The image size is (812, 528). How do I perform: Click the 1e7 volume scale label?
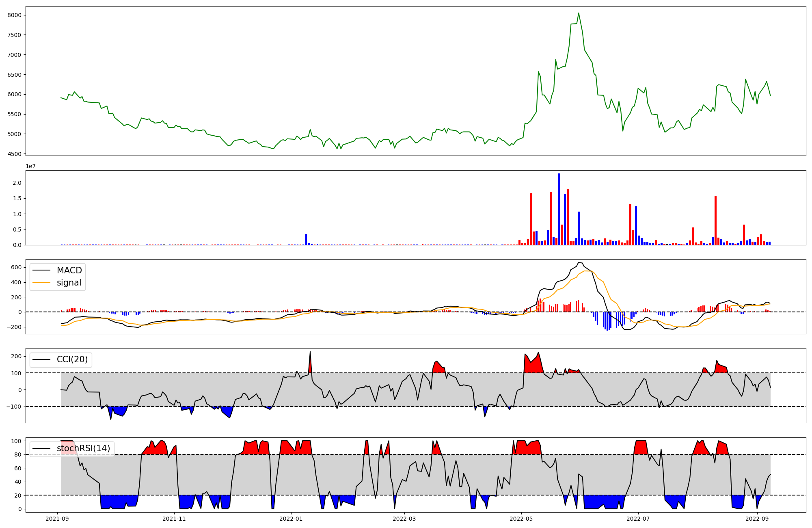[x=30, y=167]
